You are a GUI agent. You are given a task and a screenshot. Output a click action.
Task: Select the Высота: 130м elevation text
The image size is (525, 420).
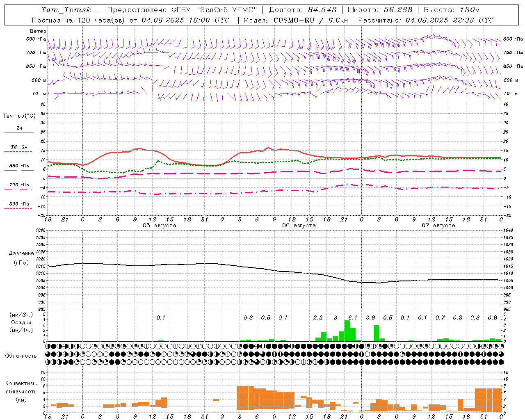pos(452,10)
